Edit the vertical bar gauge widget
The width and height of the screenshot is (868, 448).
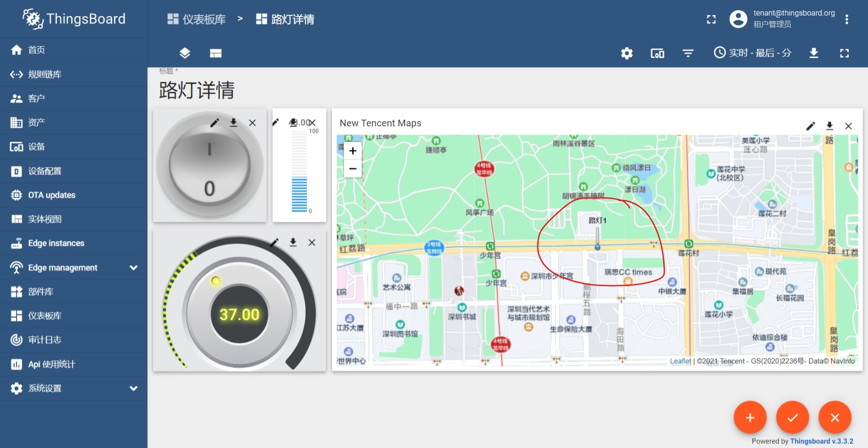tap(276, 122)
